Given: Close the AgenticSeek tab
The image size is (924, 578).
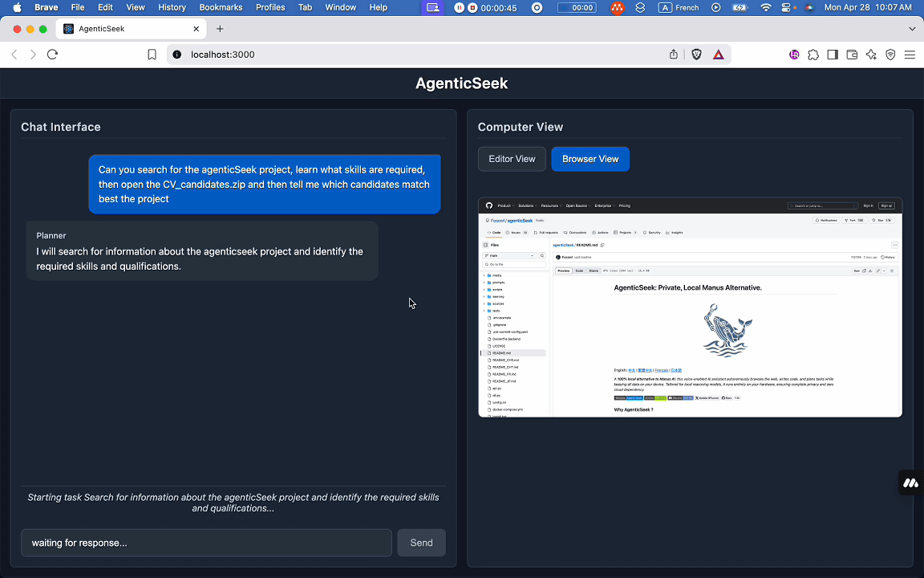Looking at the screenshot, I should click(x=197, y=29).
